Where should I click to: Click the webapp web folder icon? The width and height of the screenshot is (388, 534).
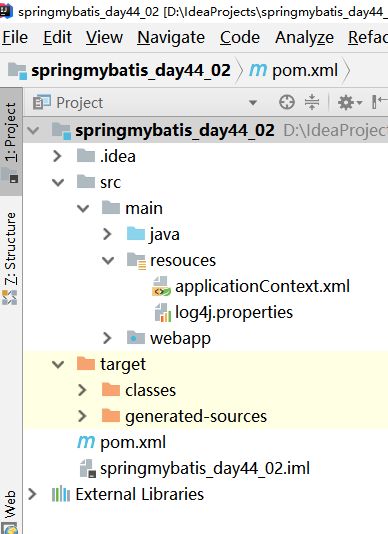pyautogui.click(x=136, y=337)
